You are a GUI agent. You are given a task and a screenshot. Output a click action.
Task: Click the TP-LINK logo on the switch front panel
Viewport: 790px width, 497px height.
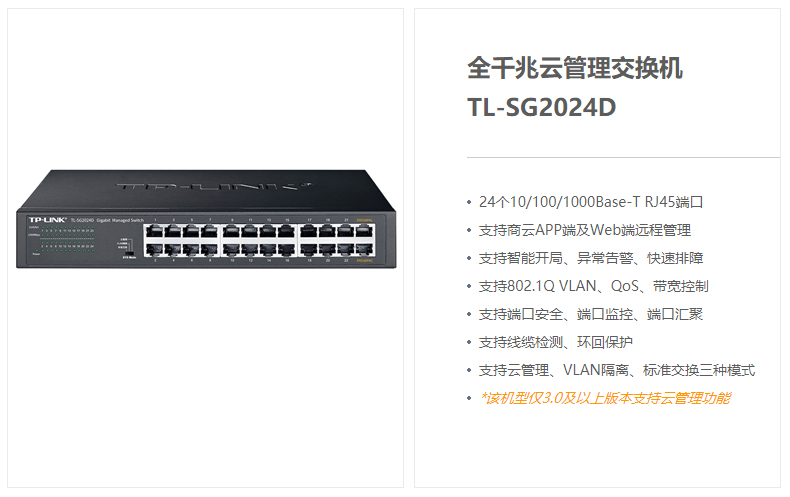pyautogui.click(x=47, y=220)
